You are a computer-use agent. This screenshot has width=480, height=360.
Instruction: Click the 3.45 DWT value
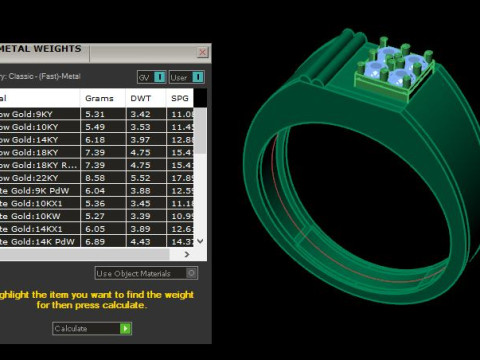pos(140,203)
